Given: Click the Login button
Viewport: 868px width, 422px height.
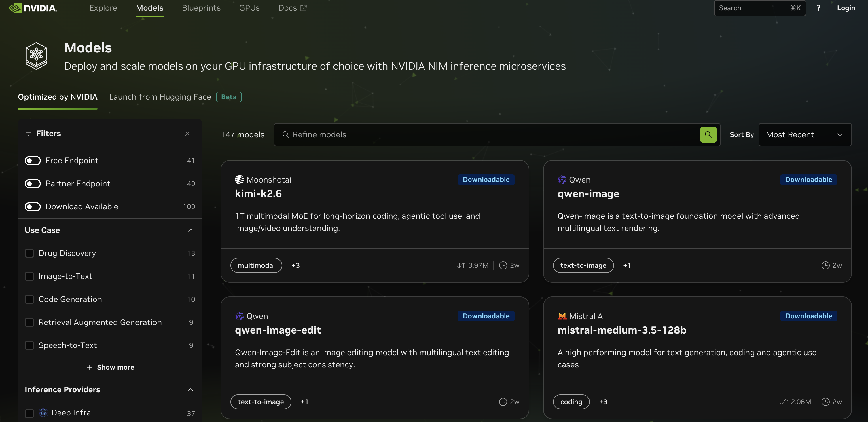Looking at the screenshot, I should point(846,8).
